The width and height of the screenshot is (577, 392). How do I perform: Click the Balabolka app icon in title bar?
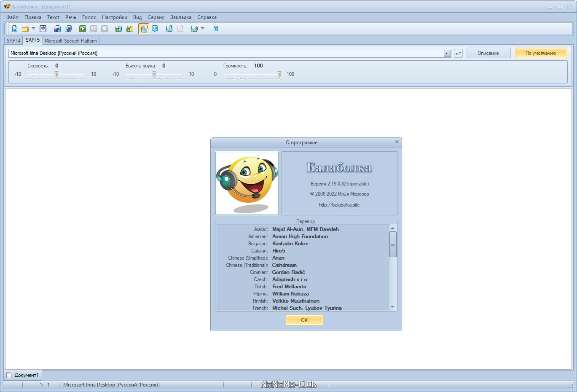(x=7, y=6)
